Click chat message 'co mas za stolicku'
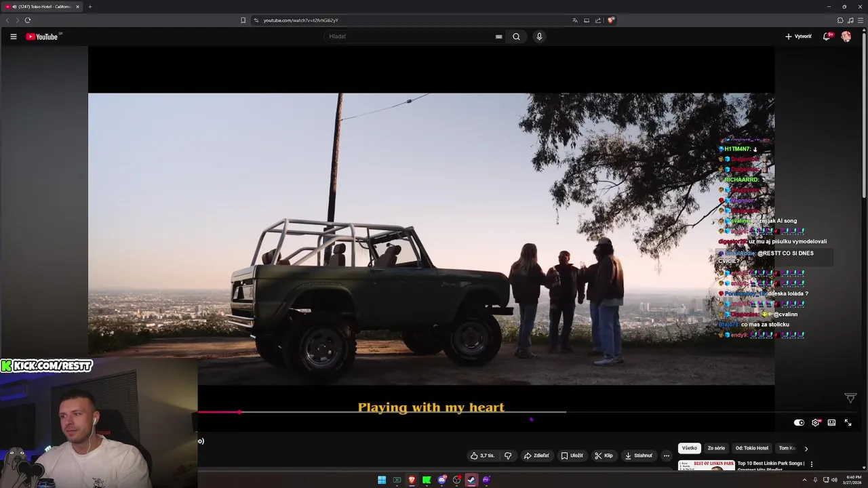Screen dimensions: 868x488 click(765, 325)
